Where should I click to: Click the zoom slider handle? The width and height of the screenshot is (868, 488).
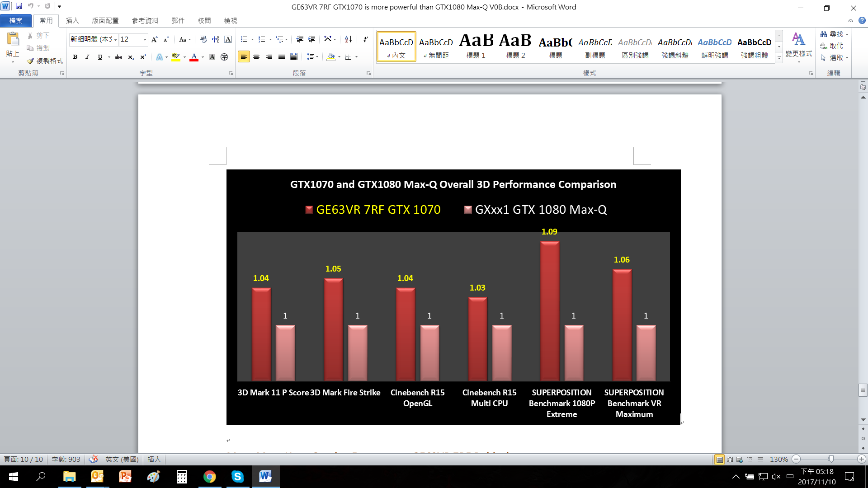point(831,459)
